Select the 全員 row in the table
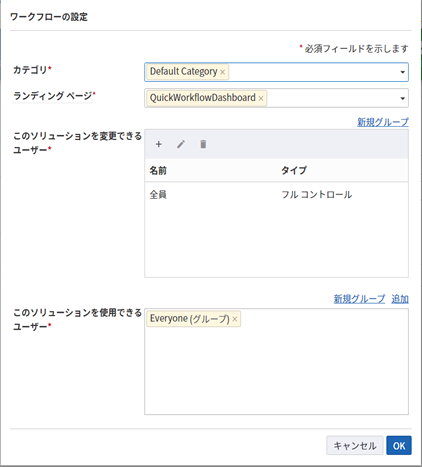The height and width of the screenshot is (467, 422). [276, 194]
